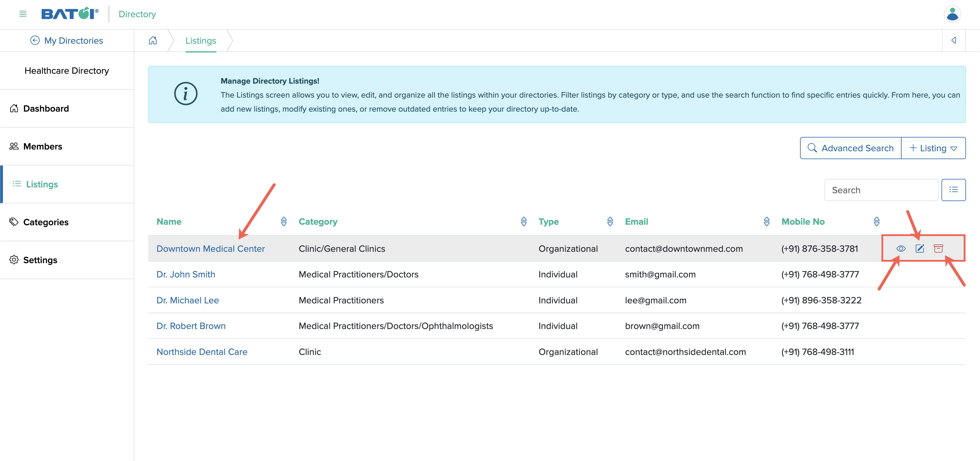Click the Listings tab label

201,41
